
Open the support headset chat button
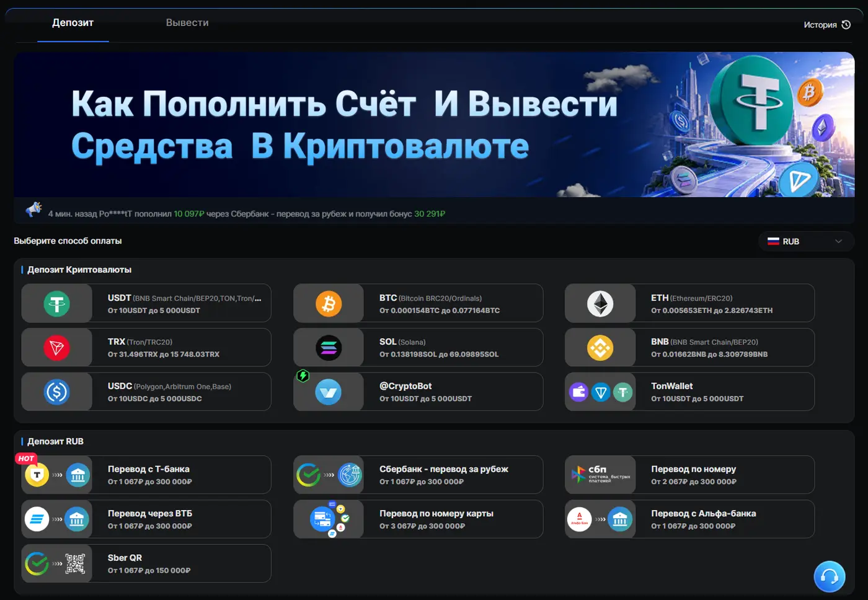coord(830,576)
